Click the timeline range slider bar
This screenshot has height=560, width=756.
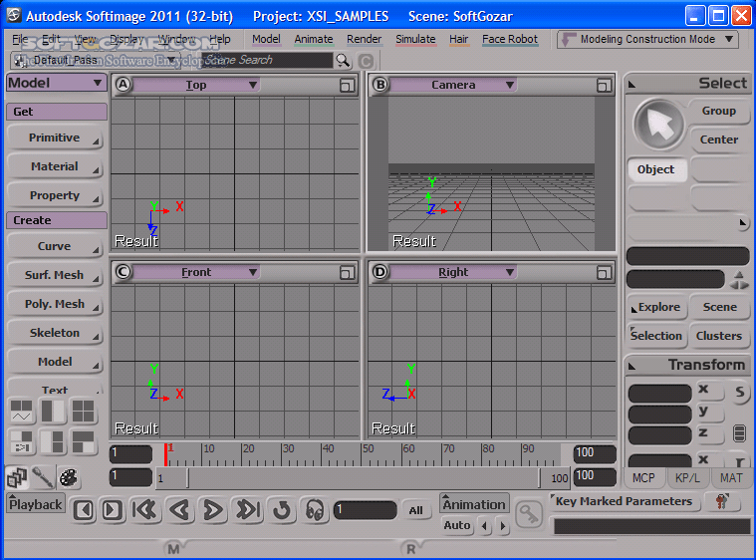coord(364,478)
